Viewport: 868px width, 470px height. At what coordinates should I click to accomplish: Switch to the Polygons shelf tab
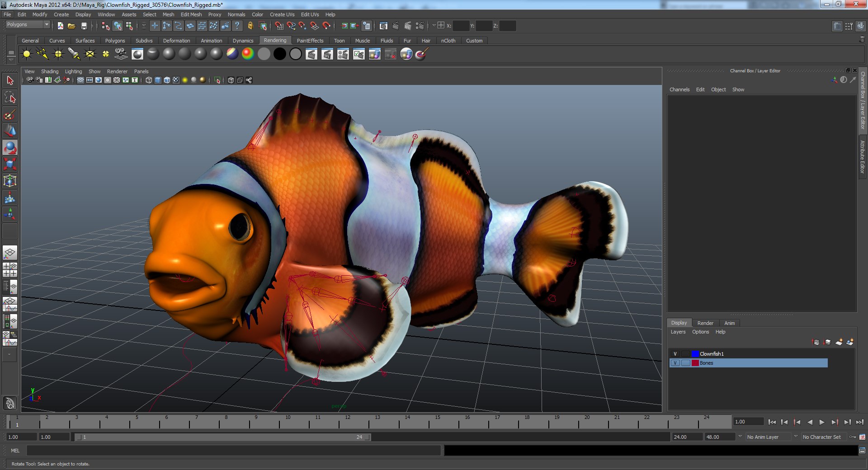pos(115,41)
